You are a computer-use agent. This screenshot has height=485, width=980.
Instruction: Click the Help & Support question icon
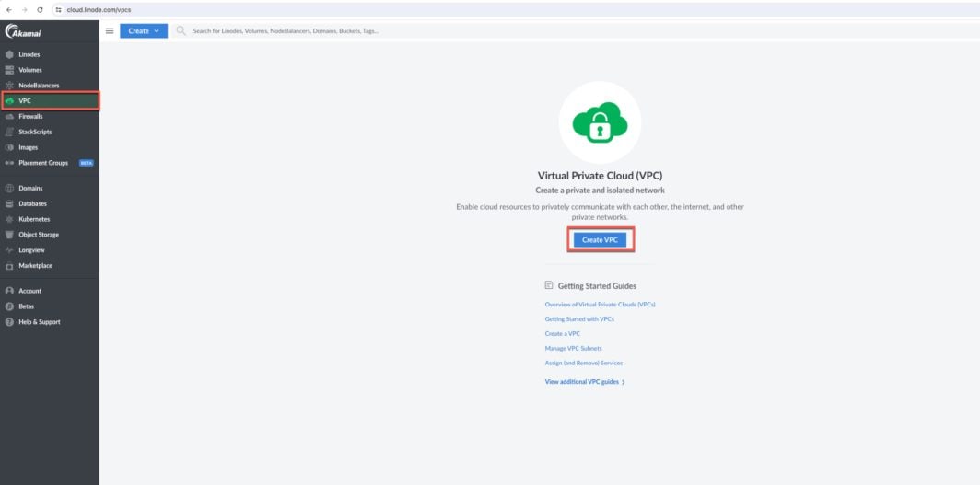click(x=9, y=322)
